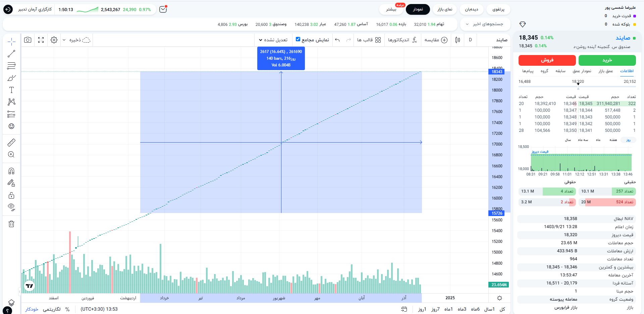Open the go-to-date calendar icon
Viewport: 644px width, 314px height.
404,309
